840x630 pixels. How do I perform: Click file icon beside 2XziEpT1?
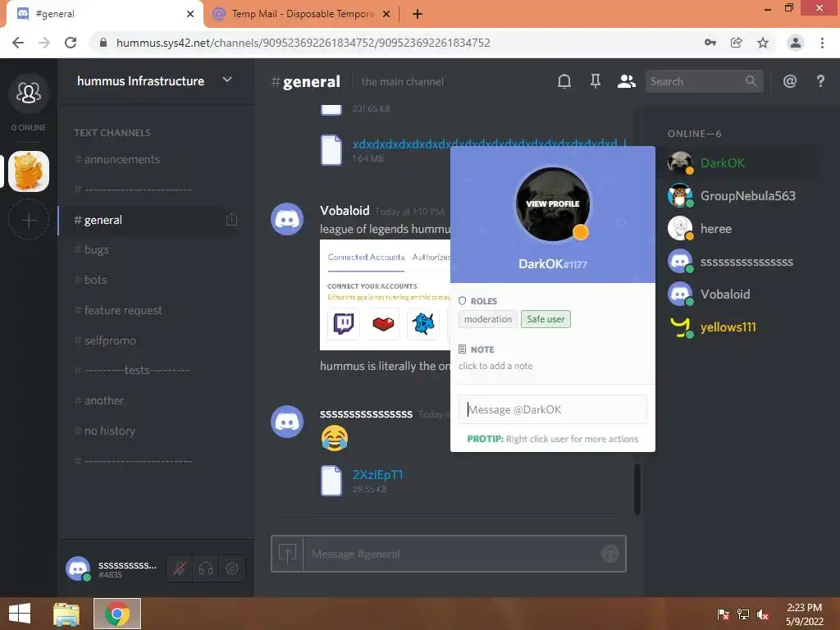point(331,481)
